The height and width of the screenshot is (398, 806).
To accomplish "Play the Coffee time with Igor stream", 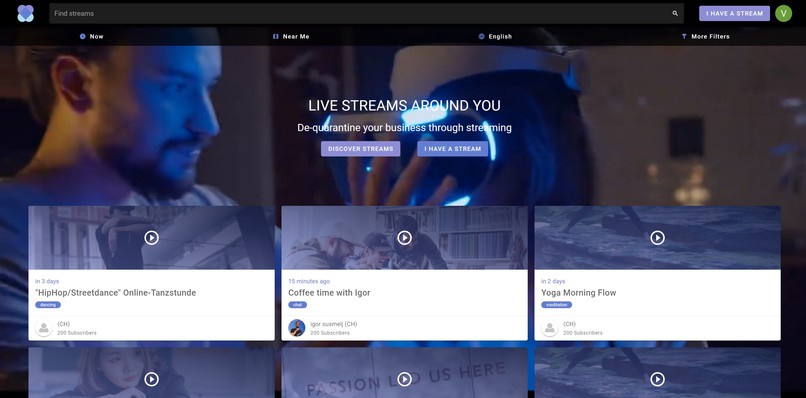I will tap(404, 238).
